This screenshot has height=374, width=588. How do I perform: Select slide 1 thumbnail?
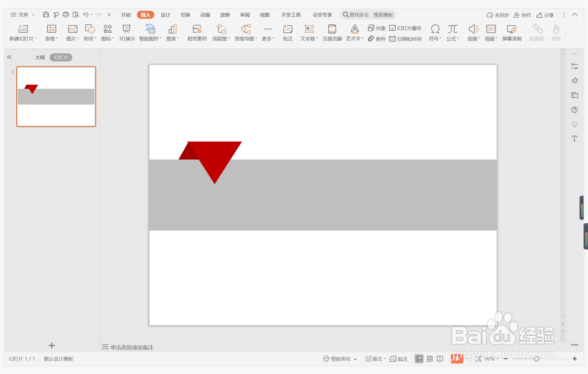pyautogui.click(x=56, y=97)
